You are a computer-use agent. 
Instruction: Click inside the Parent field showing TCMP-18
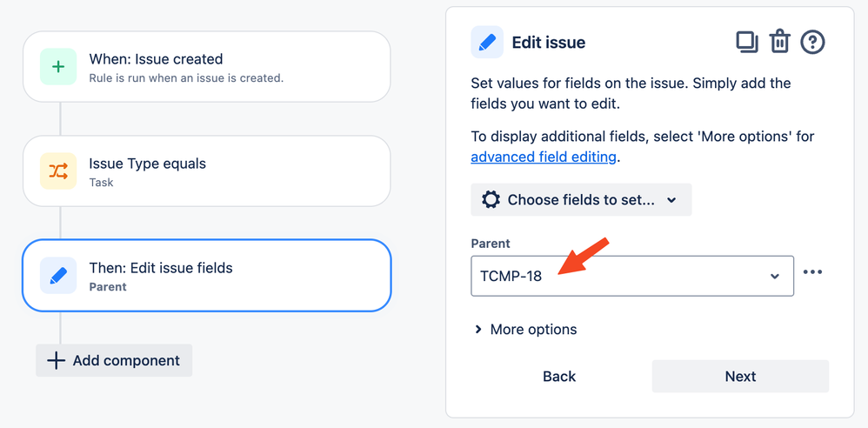coord(632,276)
